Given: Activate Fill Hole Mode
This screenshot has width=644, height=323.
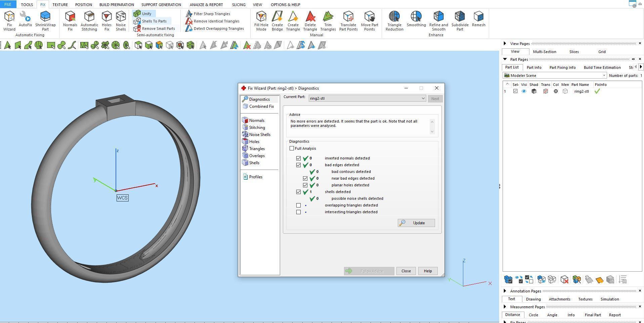Looking at the screenshot, I should pyautogui.click(x=261, y=21).
